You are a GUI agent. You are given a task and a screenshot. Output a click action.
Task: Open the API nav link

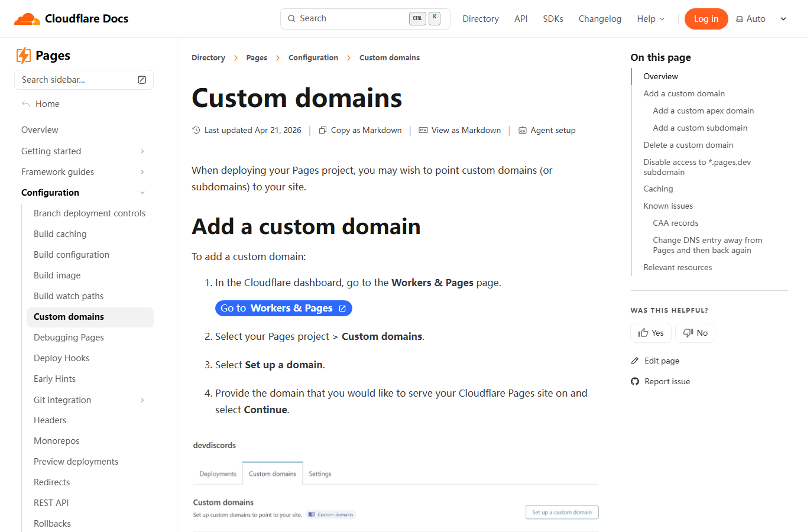pos(521,19)
